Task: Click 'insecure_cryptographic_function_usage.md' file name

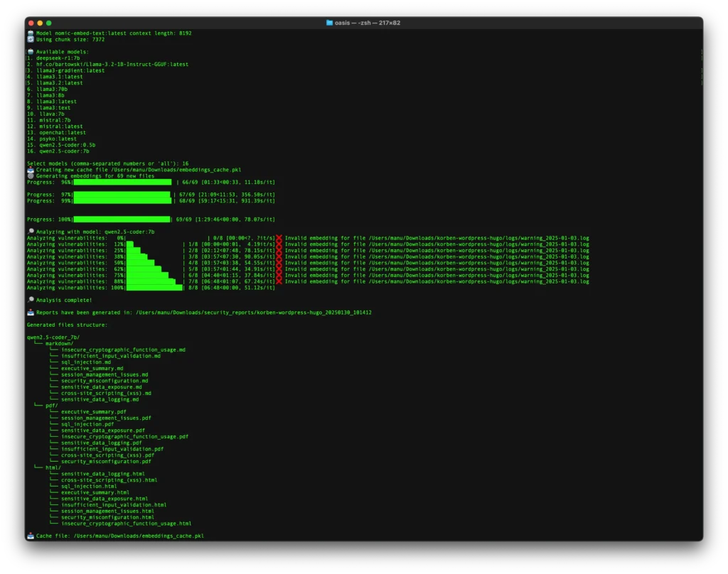Action: coord(123,350)
